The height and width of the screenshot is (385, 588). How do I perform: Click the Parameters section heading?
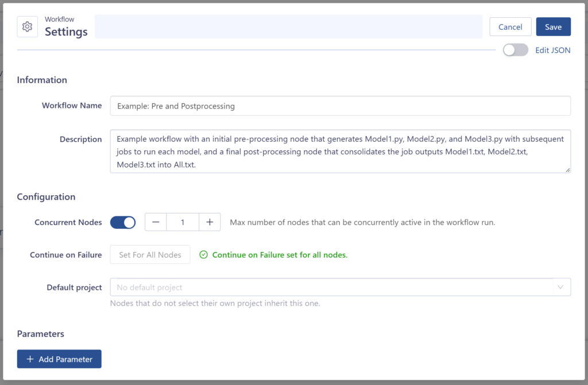click(x=41, y=333)
